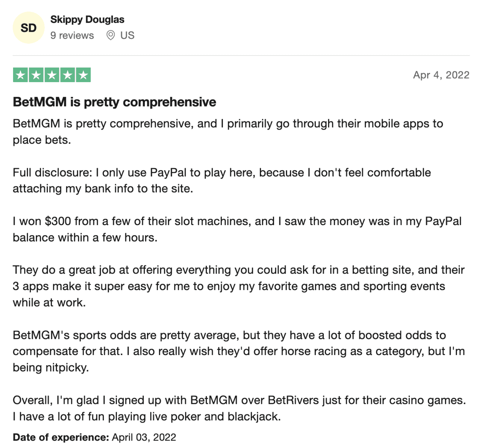
Task: Click the first green rating star
Action: tap(21, 75)
